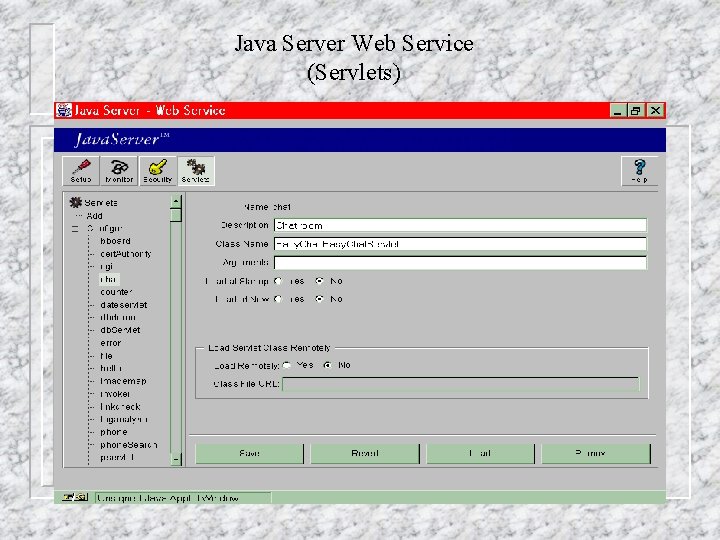Click the Servlets gear icon in tree

[x=75, y=202]
